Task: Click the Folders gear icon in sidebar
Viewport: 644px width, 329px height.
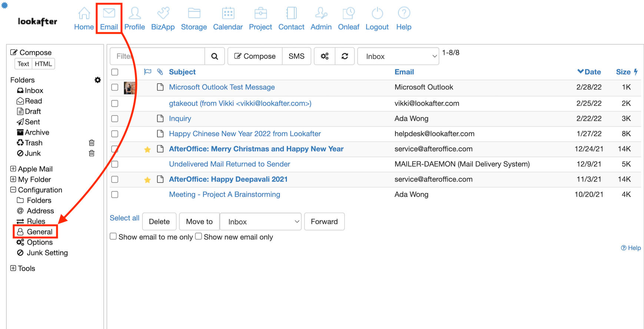Action: (97, 80)
